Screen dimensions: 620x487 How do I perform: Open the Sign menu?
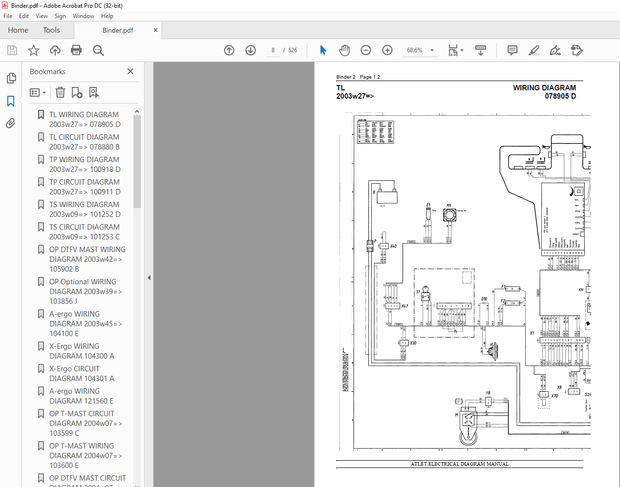(x=60, y=16)
